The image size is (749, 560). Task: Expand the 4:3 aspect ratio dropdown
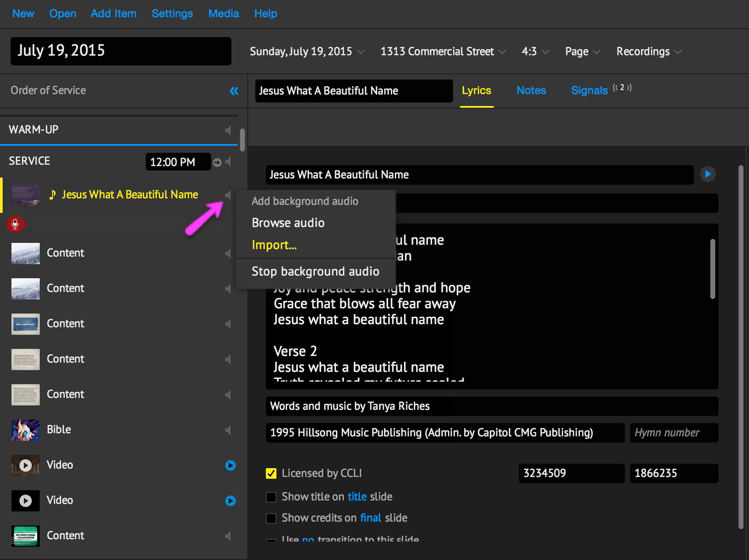[x=535, y=52]
